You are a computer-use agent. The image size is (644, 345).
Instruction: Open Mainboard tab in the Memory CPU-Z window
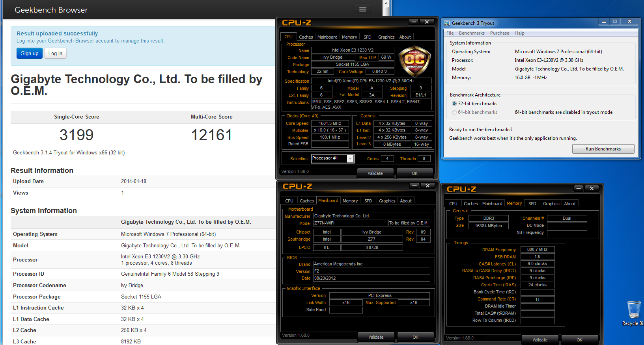click(492, 204)
